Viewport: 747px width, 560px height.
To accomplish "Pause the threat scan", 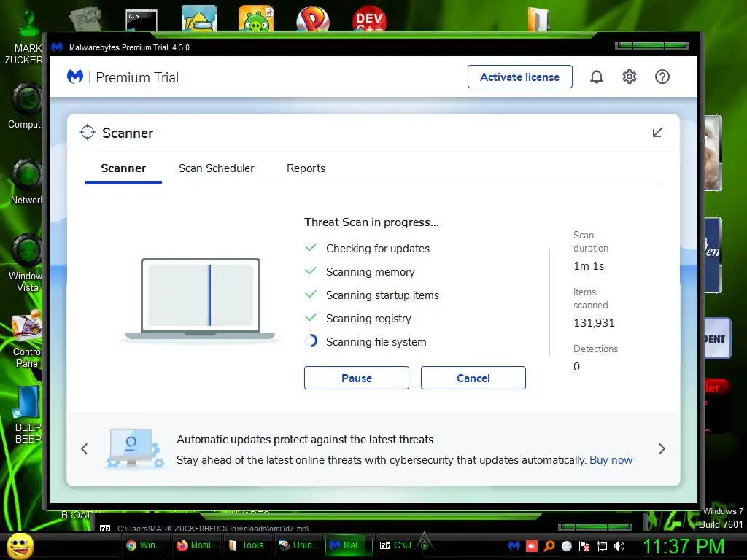I will click(x=356, y=378).
